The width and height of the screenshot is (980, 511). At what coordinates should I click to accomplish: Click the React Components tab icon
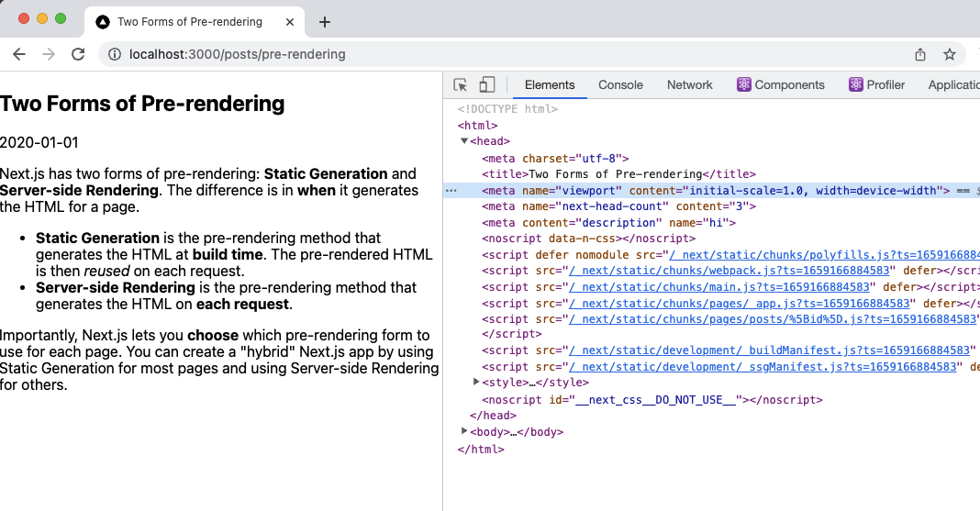pos(744,85)
